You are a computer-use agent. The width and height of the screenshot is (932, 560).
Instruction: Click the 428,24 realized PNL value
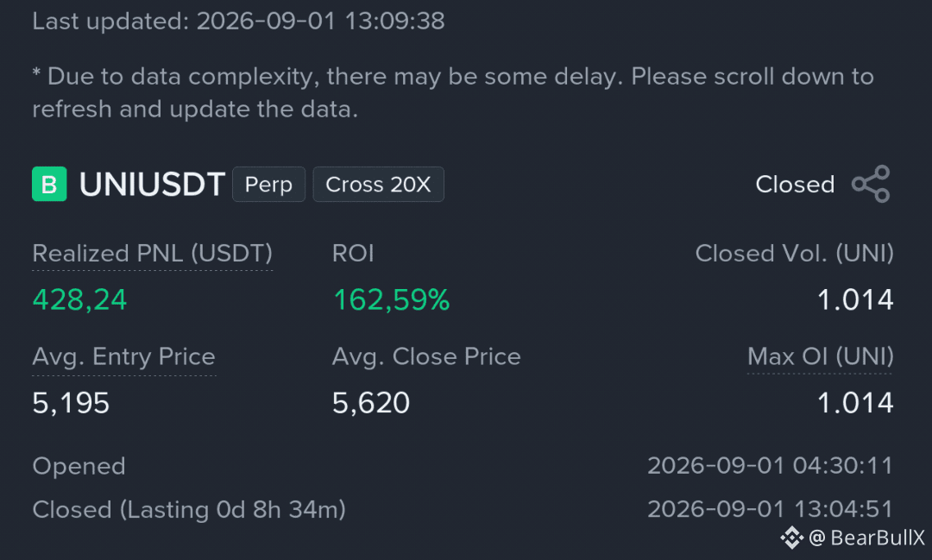[79, 299]
